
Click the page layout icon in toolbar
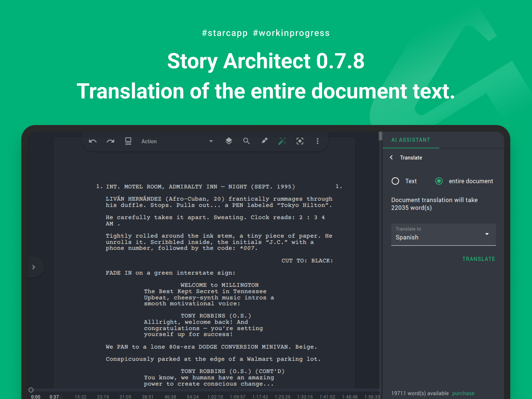128,141
